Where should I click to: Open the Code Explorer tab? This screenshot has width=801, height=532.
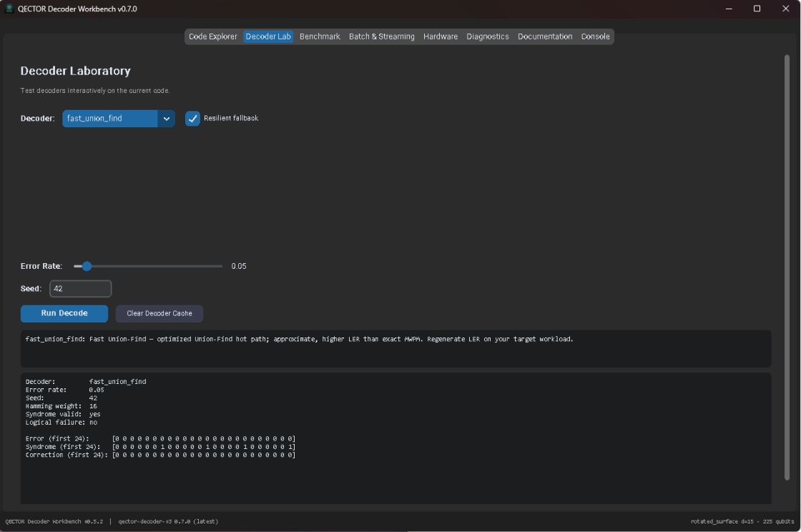coord(212,36)
